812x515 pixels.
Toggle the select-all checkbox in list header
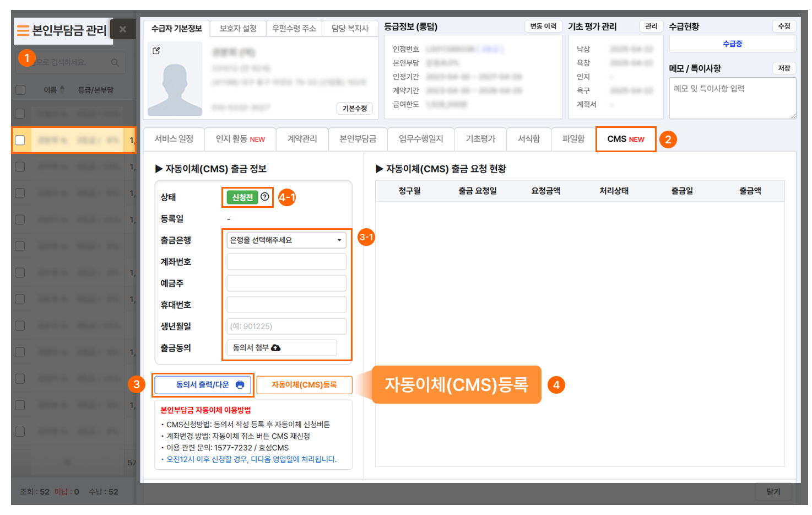tap(20, 90)
